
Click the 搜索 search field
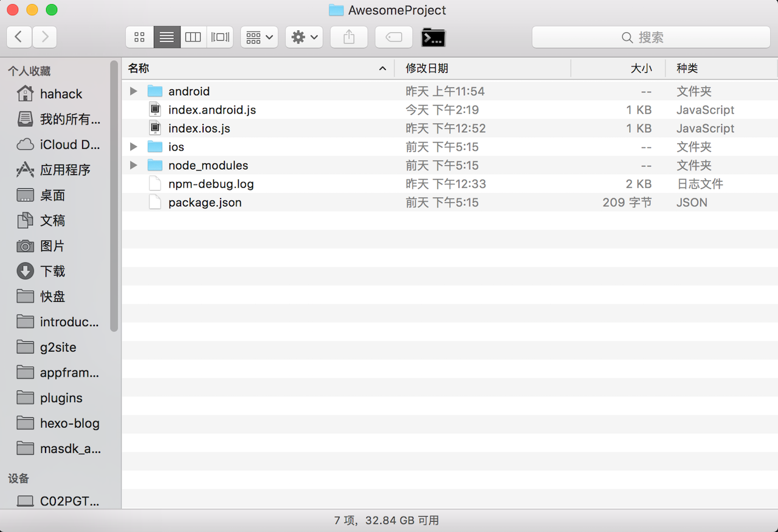pyautogui.click(x=650, y=37)
